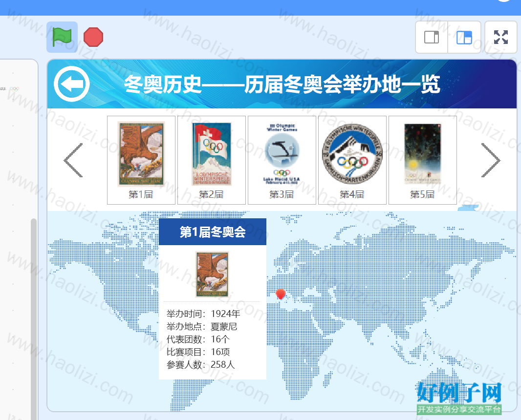Click the banner title 冬奥历史——历届冬奥会举办地一览

[282, 84]
